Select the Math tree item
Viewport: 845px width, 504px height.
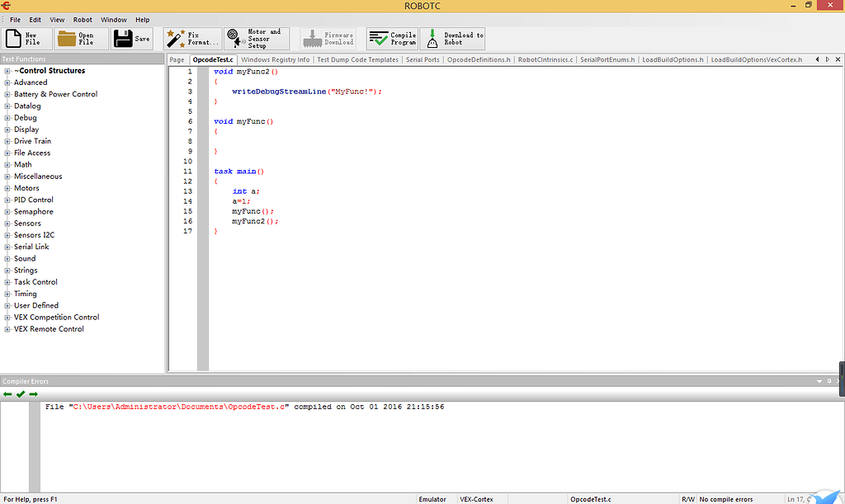22,165
